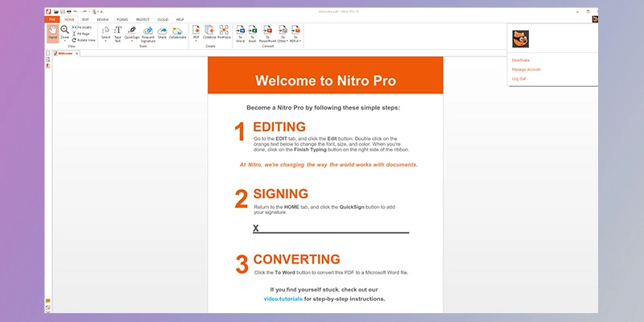644x322 pixels.
Task: Click the EDITING heading
Action: coord(279,127)
